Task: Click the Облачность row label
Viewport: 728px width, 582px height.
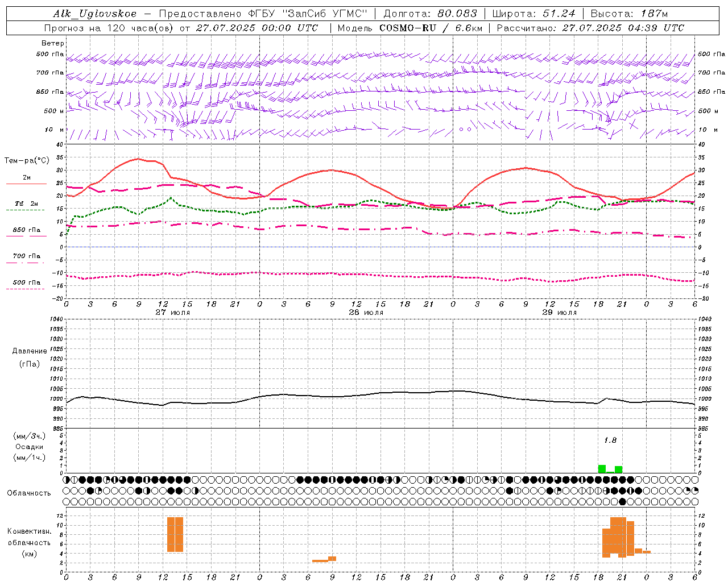Action: click(29, 493)
